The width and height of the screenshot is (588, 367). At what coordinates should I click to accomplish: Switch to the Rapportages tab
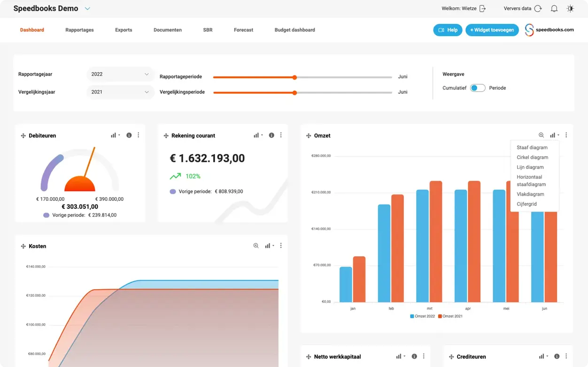coord(79,30)
